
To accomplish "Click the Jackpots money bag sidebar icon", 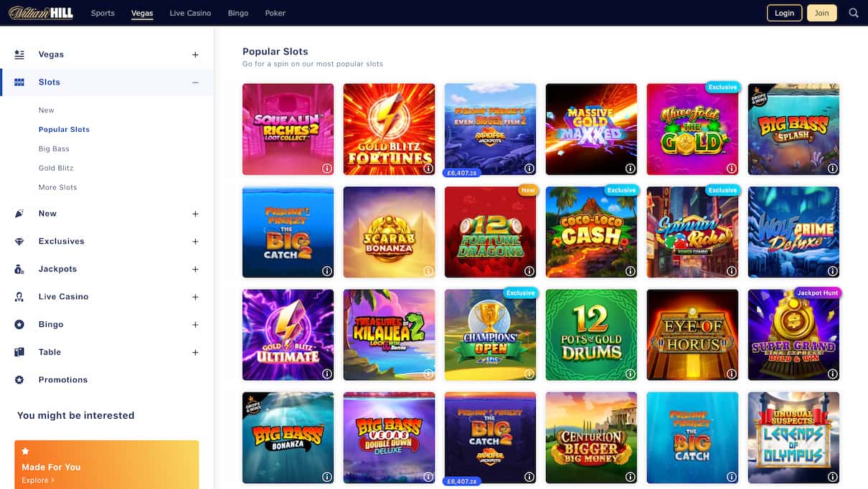I will (19, 270).
